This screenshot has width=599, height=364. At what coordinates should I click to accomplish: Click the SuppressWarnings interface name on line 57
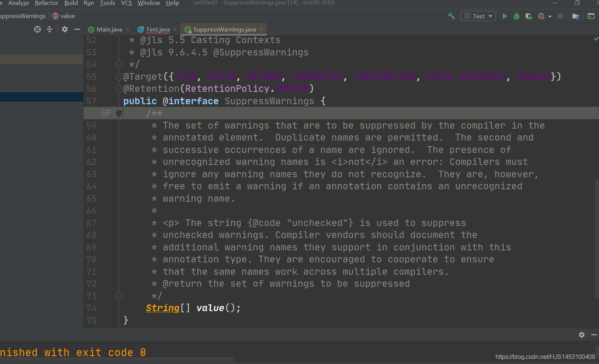click(270, 101)
